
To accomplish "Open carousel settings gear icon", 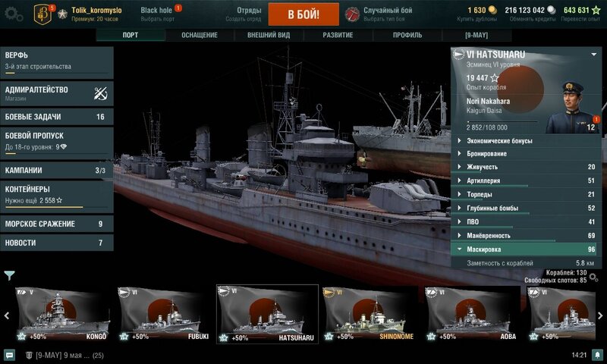I will [594, 277].
